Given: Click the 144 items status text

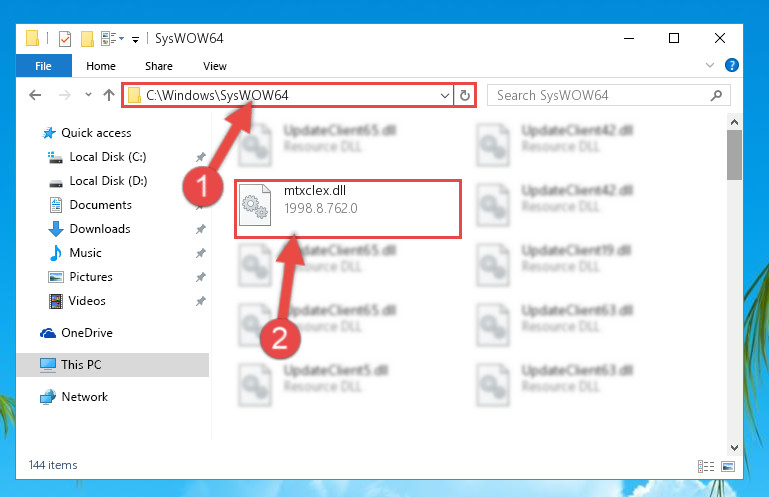Looking at the screenshot, I should coord(53,465).
